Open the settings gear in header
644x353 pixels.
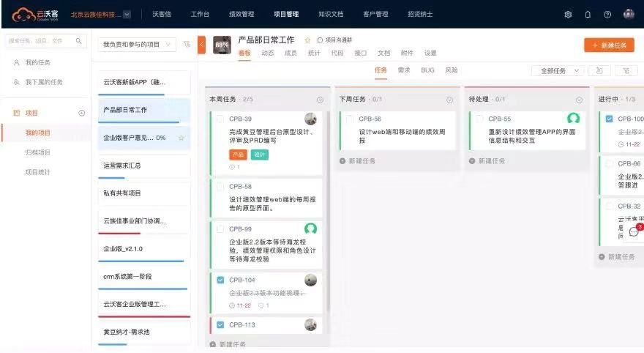[x=568, y=15]
